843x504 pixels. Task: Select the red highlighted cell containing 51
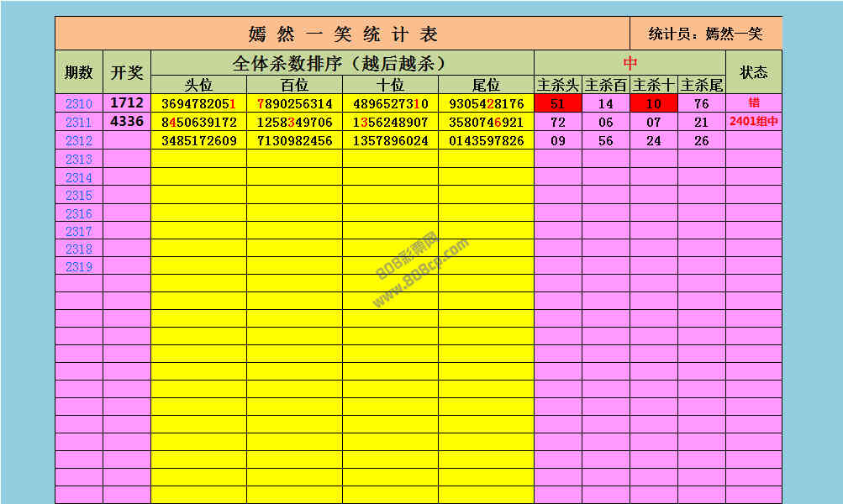(x=557, y=104)
